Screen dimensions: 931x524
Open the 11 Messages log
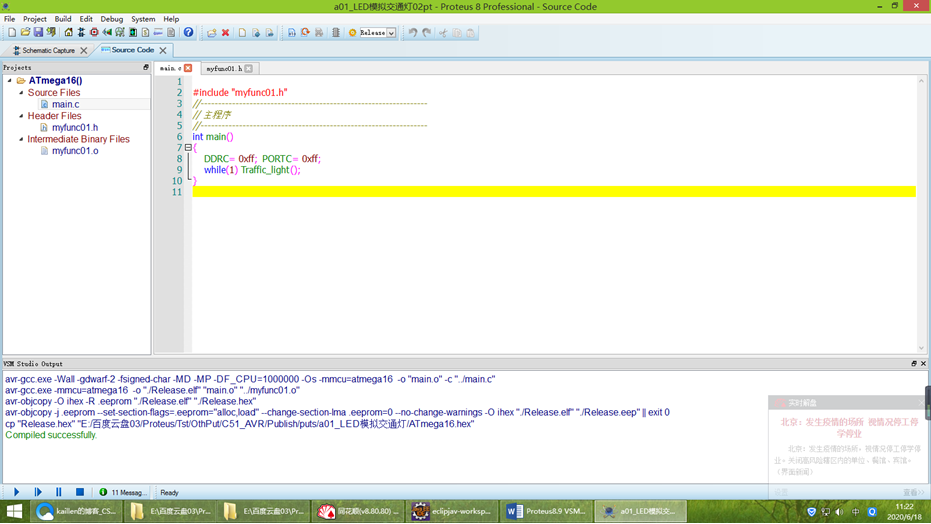coord(123,493)
